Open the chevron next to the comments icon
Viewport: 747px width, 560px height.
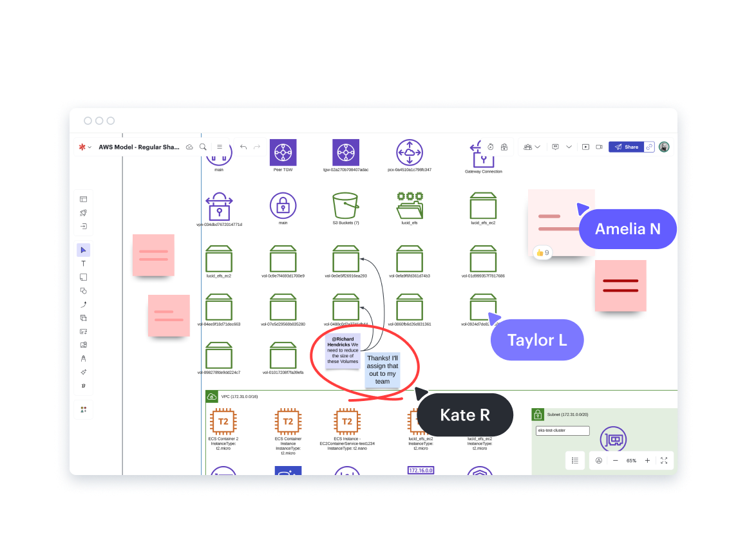[x=568, y=147]
